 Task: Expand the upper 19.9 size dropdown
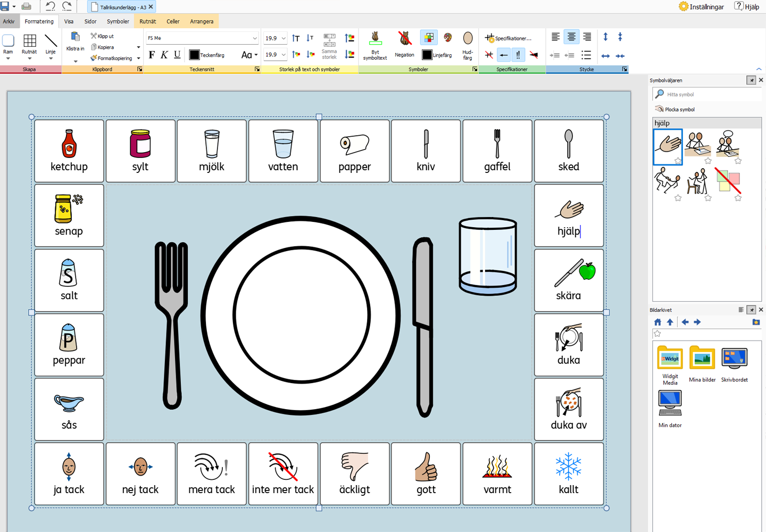click(284, 38)
